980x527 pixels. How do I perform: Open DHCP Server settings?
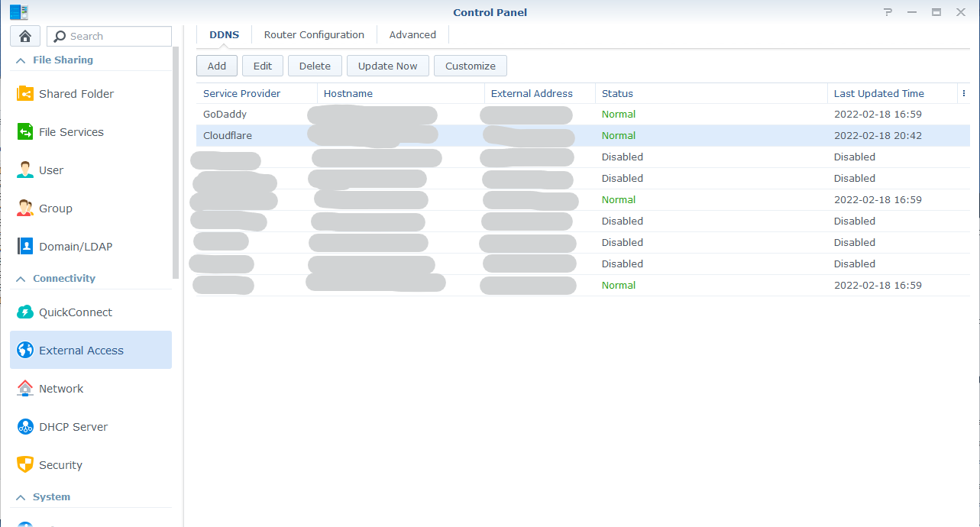(73, 426)
